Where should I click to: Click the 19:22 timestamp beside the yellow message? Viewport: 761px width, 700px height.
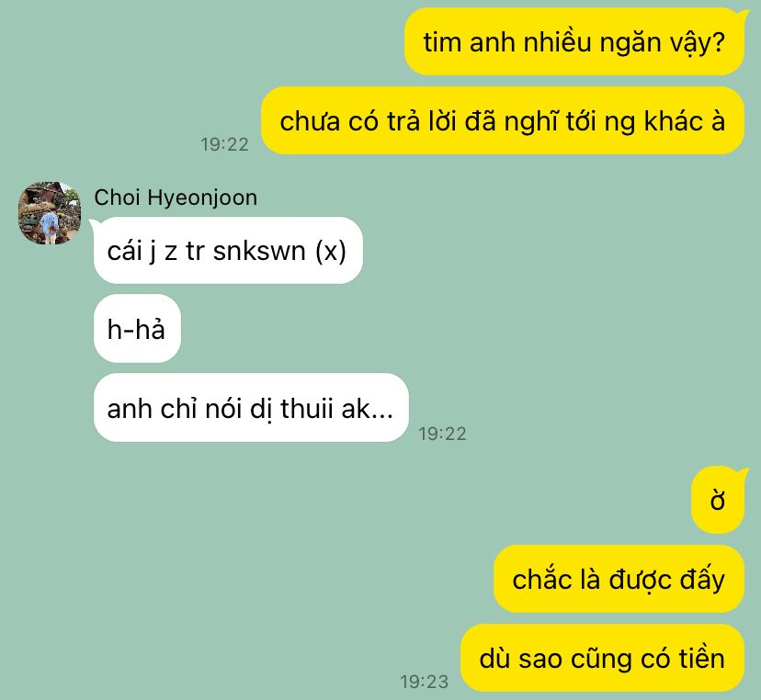point(224,144)
